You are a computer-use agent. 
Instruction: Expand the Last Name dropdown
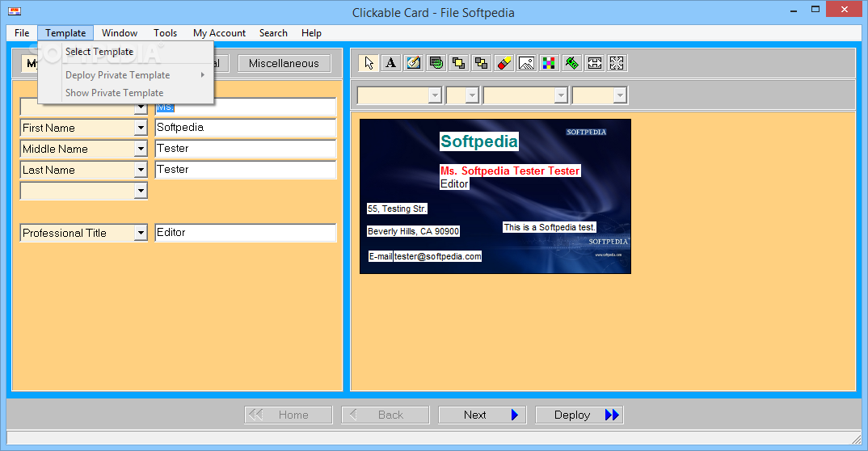click(x=141, y=170)
